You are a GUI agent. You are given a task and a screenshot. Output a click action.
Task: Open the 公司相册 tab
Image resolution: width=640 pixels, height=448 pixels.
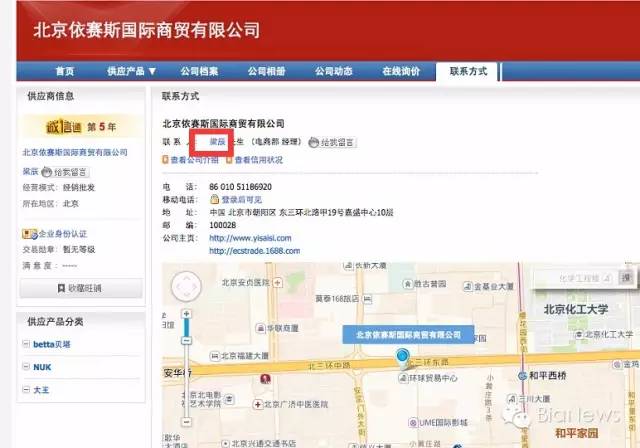[267, 71]
